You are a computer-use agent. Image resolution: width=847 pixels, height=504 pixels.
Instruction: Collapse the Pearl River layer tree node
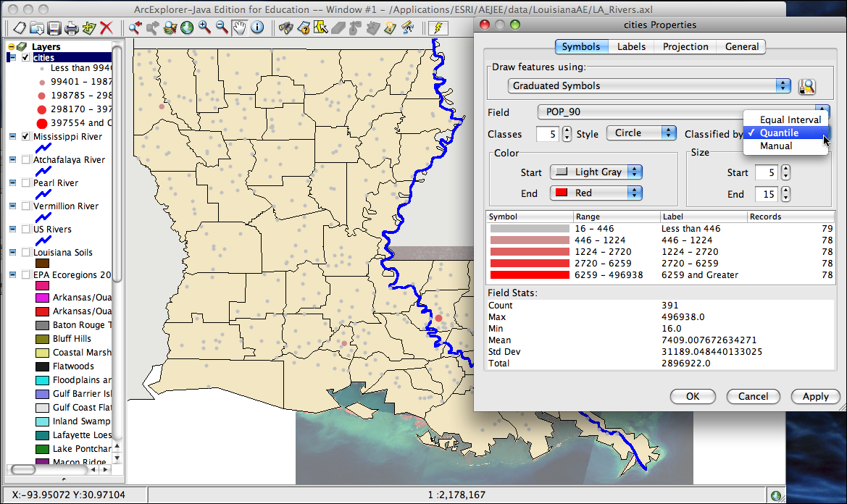point(12,182)
